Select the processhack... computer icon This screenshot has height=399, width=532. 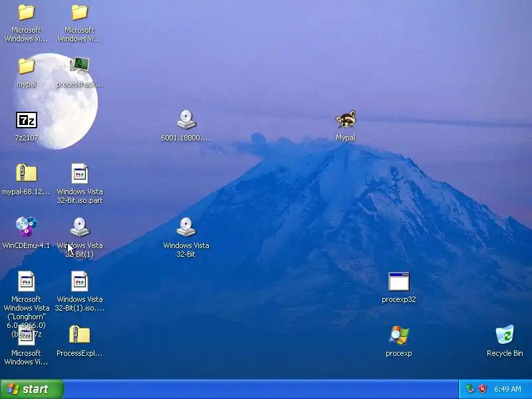click(x=79, y=66)
